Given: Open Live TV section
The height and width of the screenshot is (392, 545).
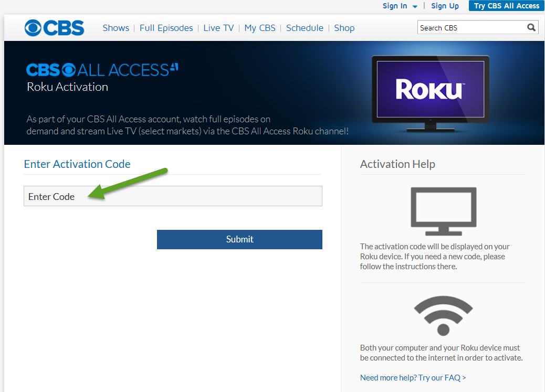Looking at the screenshot, I should point(218,28).
